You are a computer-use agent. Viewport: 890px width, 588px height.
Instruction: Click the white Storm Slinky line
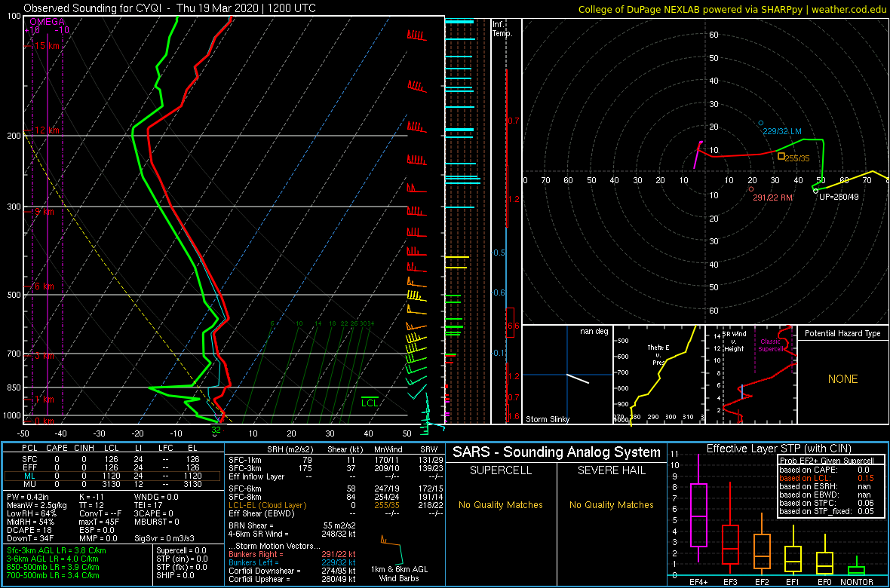pos(578,379)
